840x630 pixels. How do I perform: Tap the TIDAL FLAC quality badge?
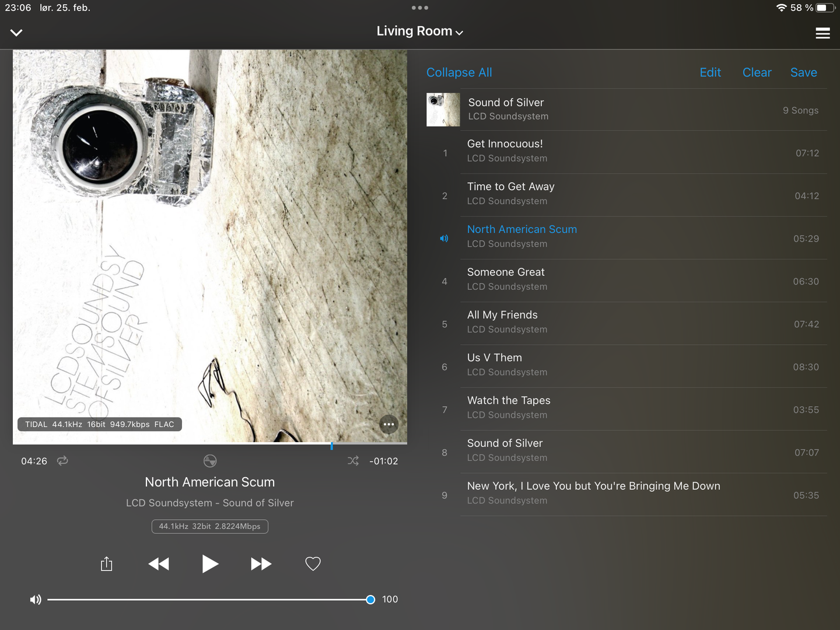pyautogui.click(x=100, y=424)
